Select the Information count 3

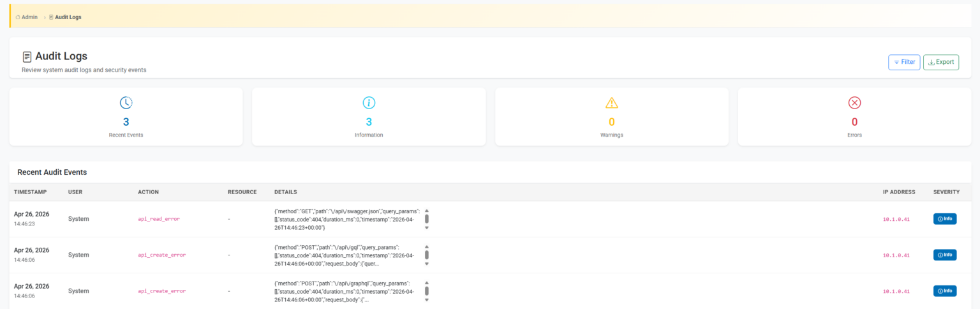[369, 122]
